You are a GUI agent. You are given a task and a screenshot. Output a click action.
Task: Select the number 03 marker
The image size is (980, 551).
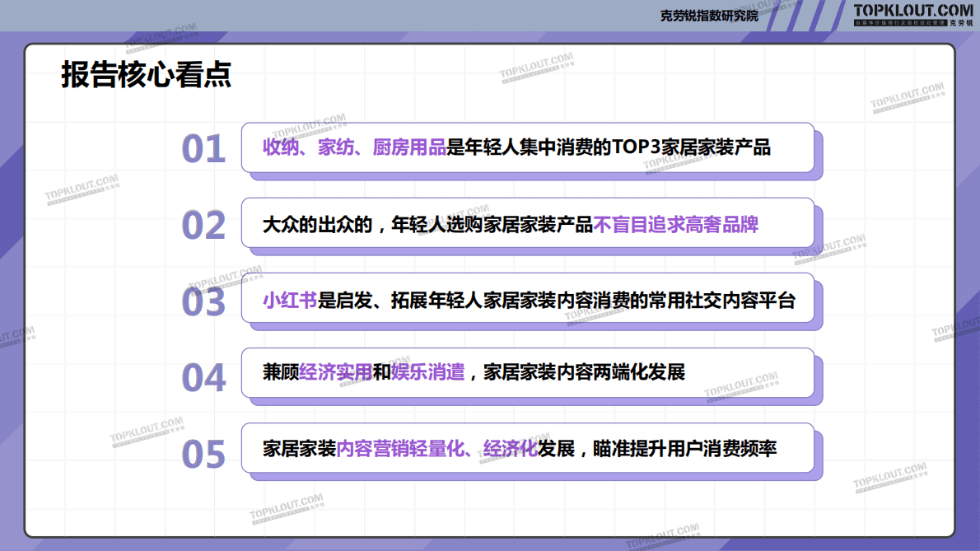coord(203,301)
